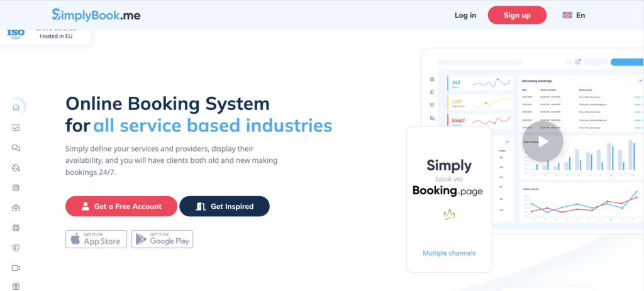
Task: Open the Google Play download badge
Action: 162,239
